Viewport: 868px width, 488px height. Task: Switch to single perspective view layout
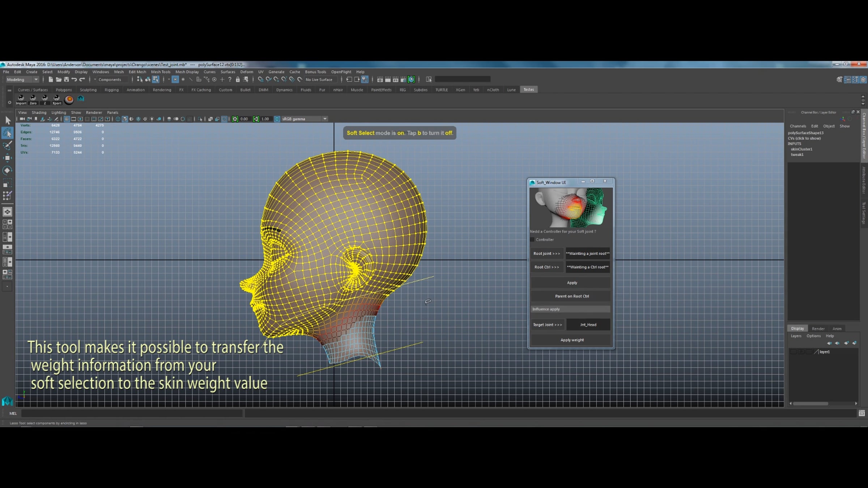[x=8, y=212]
